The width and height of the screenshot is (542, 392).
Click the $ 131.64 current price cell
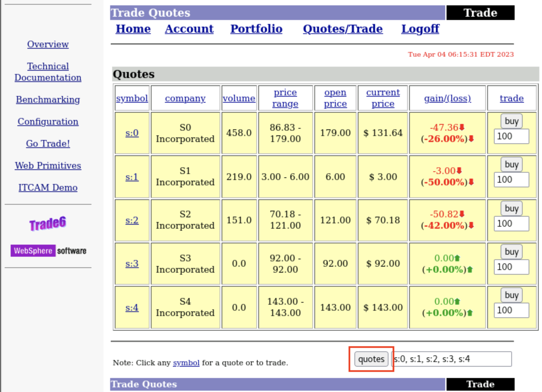tap(383, 133)
